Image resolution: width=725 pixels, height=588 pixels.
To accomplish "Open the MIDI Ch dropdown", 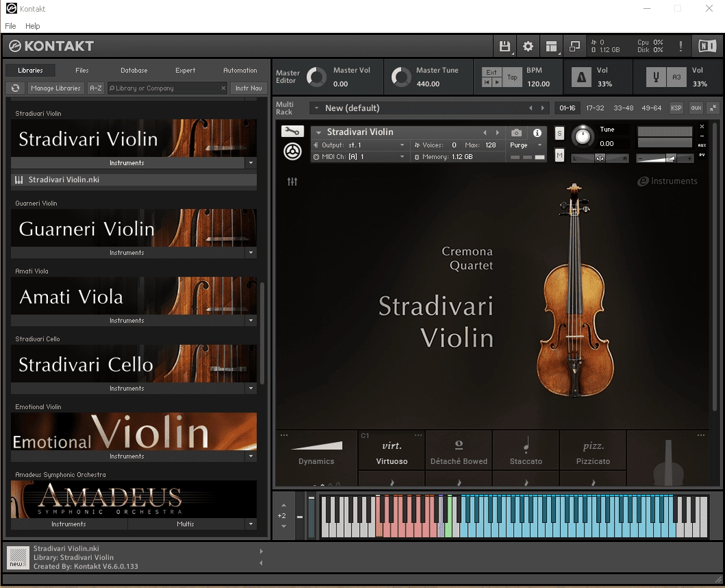I will [x=359, y=157].
